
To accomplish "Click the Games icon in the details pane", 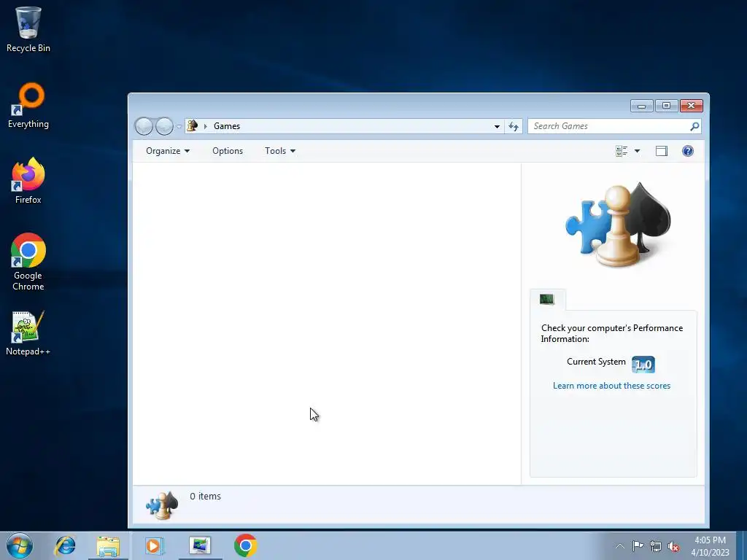I will [162, 505].
